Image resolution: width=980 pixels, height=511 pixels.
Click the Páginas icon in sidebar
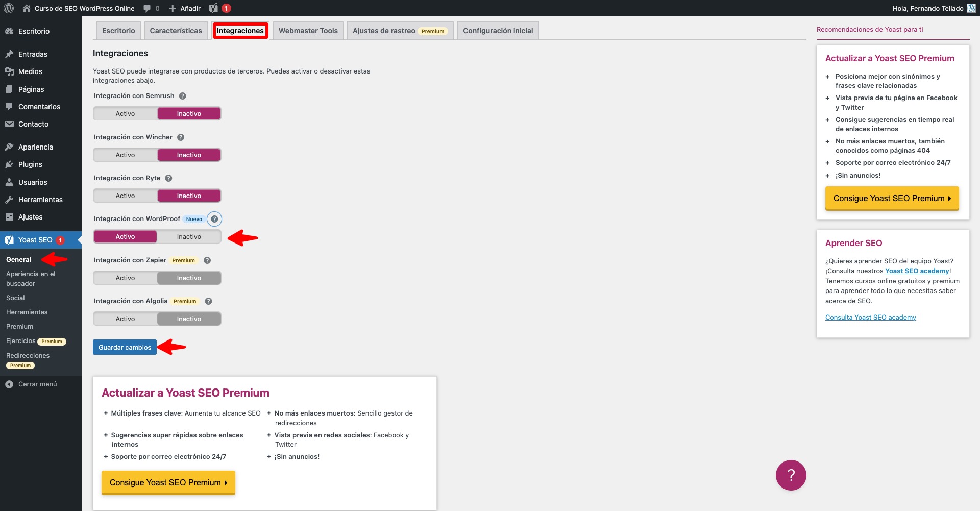9,89
